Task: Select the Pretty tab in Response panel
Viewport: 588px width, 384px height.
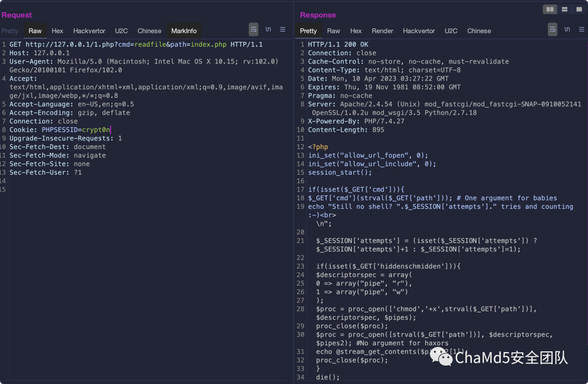Action: tap(308, 31)
